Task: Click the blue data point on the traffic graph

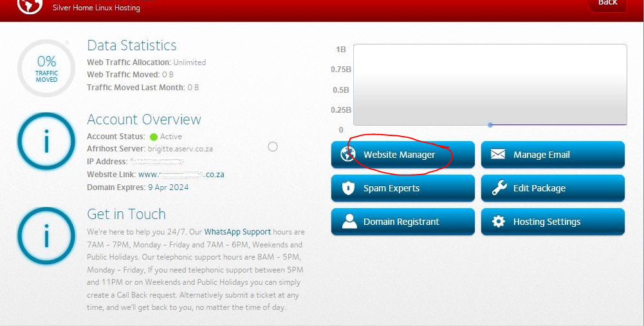Action: pyautogui.click(x=490, y=125)
